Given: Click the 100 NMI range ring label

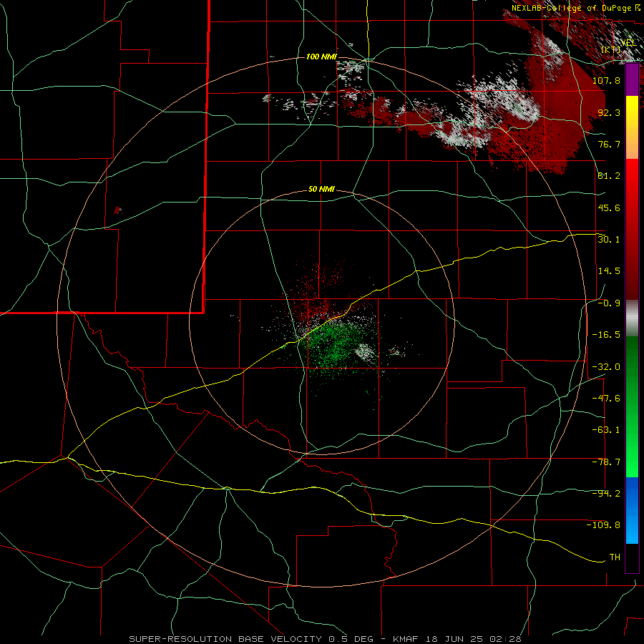Looking at the screenshot, I should tap(321, 57).
